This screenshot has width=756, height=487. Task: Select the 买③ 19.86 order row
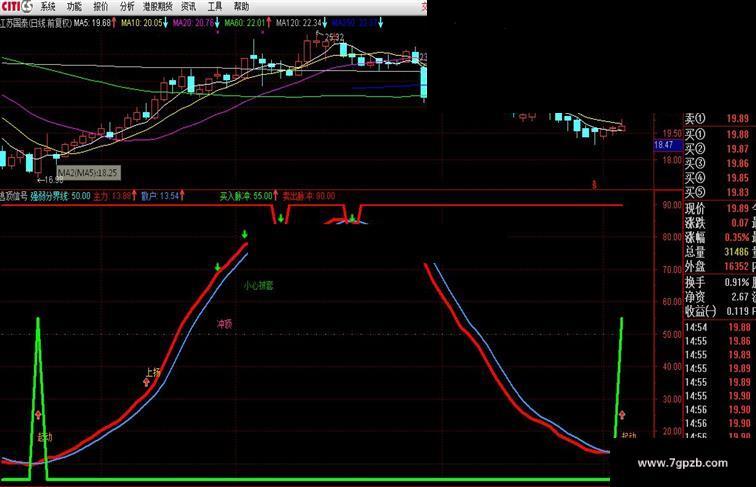[x=717, y=163]
